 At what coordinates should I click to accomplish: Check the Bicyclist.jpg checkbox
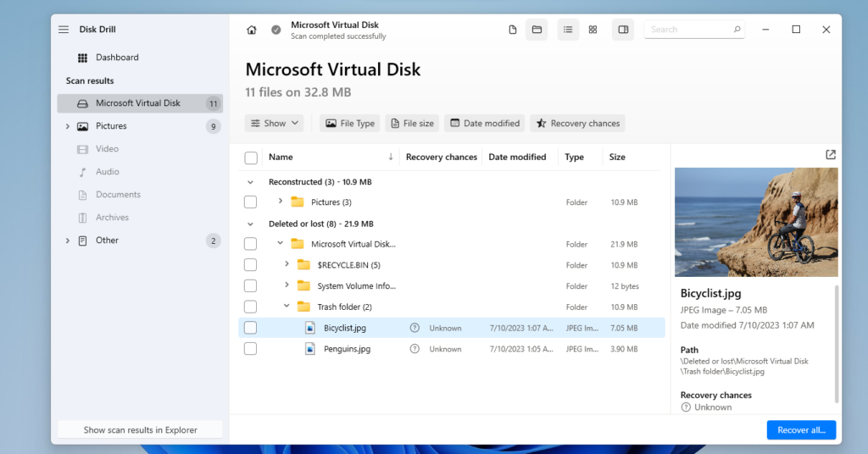pyautogui.click(x=250, y=328)
